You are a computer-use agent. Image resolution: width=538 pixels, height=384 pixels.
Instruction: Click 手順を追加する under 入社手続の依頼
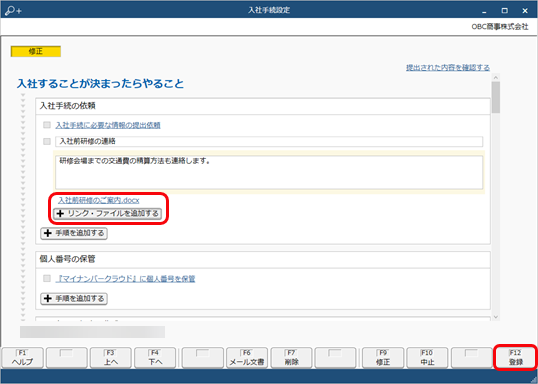click(x=74, y=233)
